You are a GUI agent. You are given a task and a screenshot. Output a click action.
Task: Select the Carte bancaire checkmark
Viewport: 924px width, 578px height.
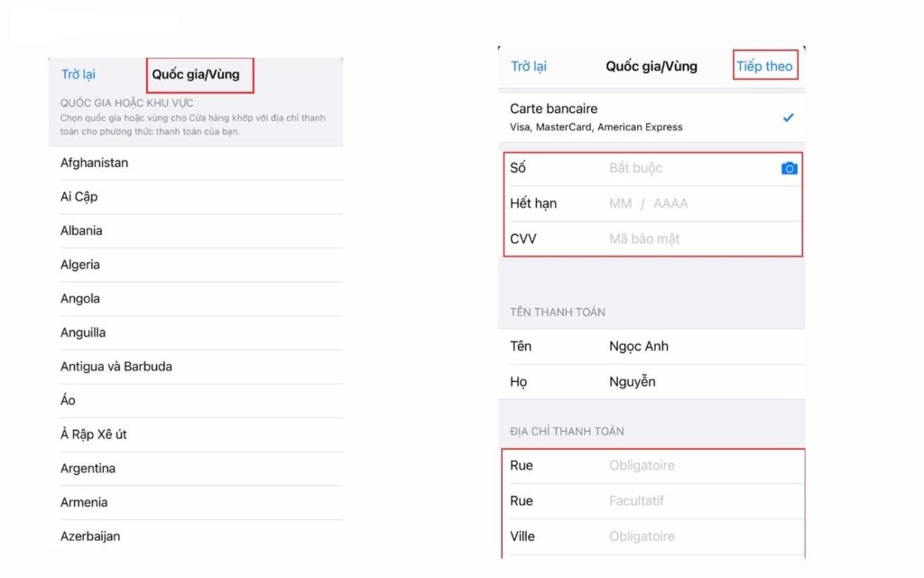click(x=788, y=117)
